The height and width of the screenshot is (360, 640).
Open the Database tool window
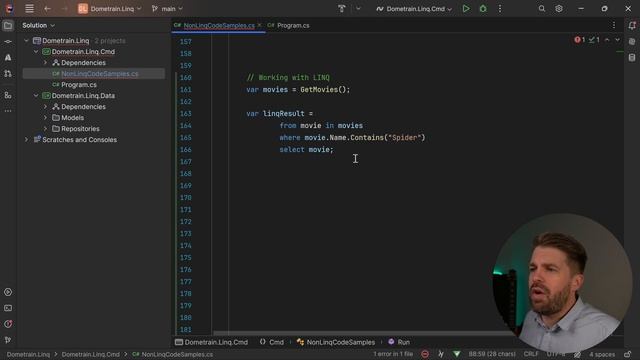click(x=632, y=58)
